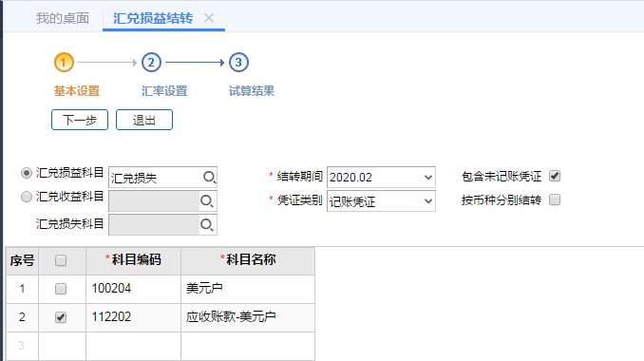
Task: Go to step 3 试算结果 circle
Action: pos(238,63)
